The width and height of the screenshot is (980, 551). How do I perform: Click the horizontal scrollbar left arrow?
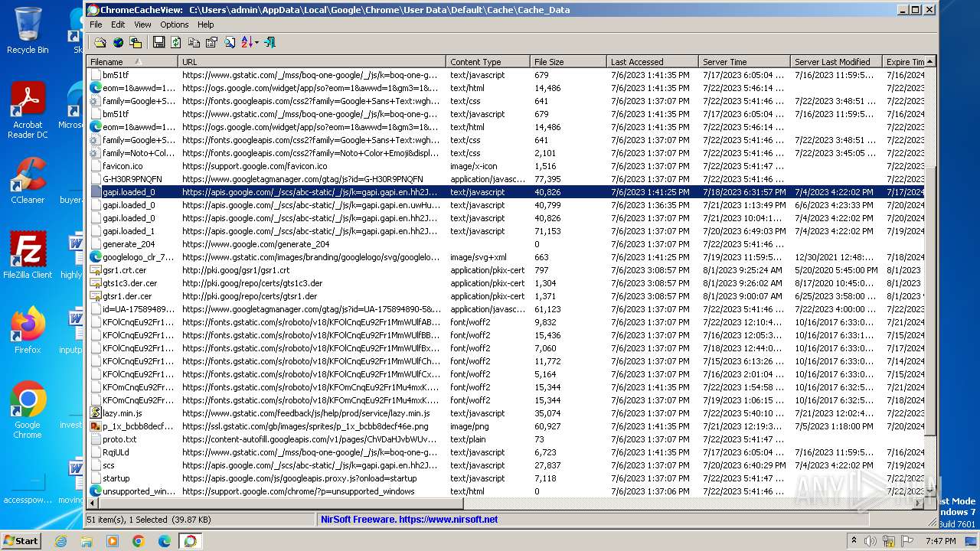[93, 504]
